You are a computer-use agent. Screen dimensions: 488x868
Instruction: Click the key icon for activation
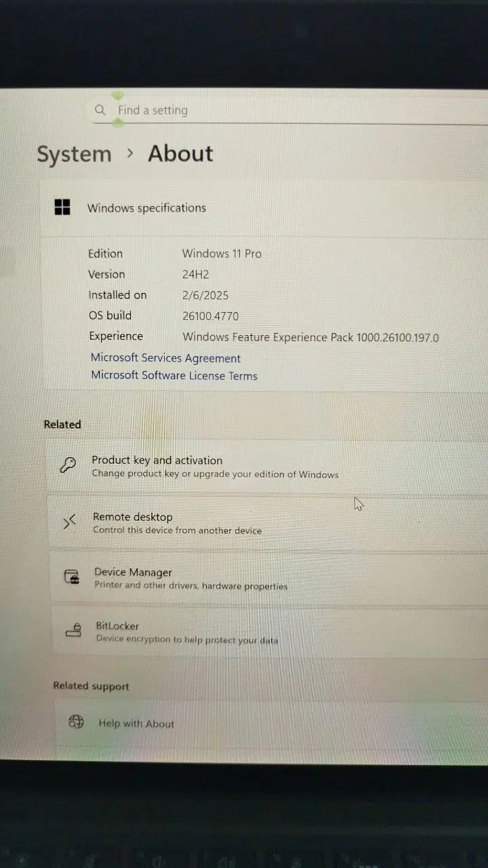(x=68, y=465)
